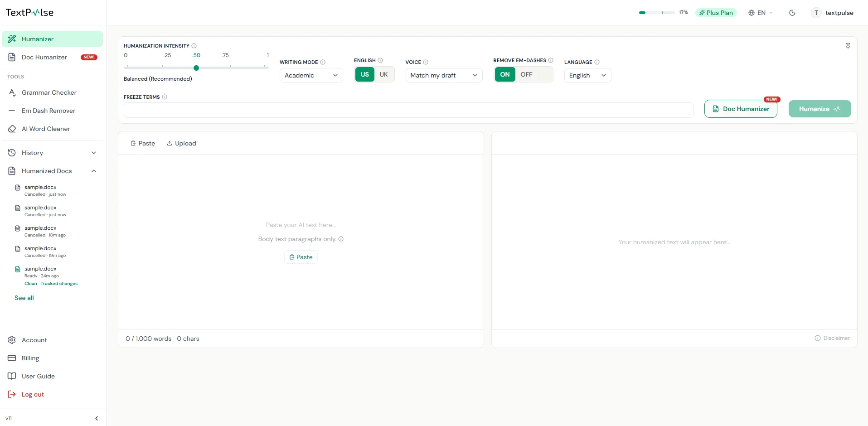Screen dimensions: 868x426
Task: Open the Grammar Checker tool
Action: tap(52, 92)
